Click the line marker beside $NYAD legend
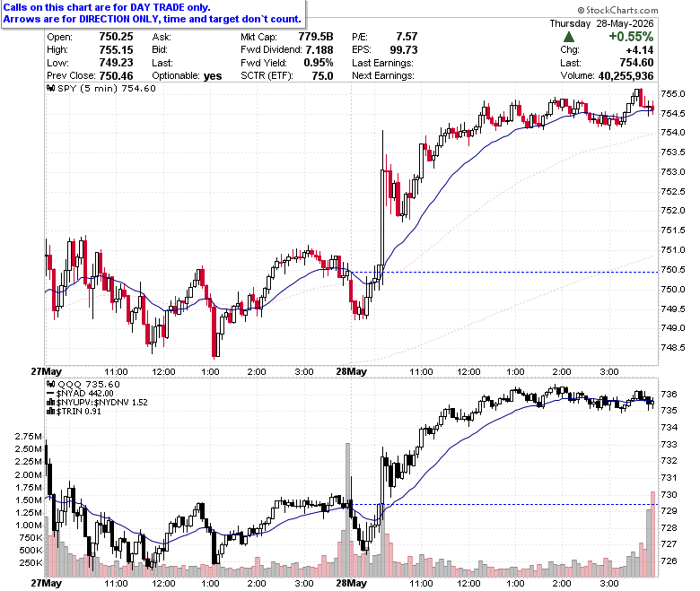 [50, 394]
